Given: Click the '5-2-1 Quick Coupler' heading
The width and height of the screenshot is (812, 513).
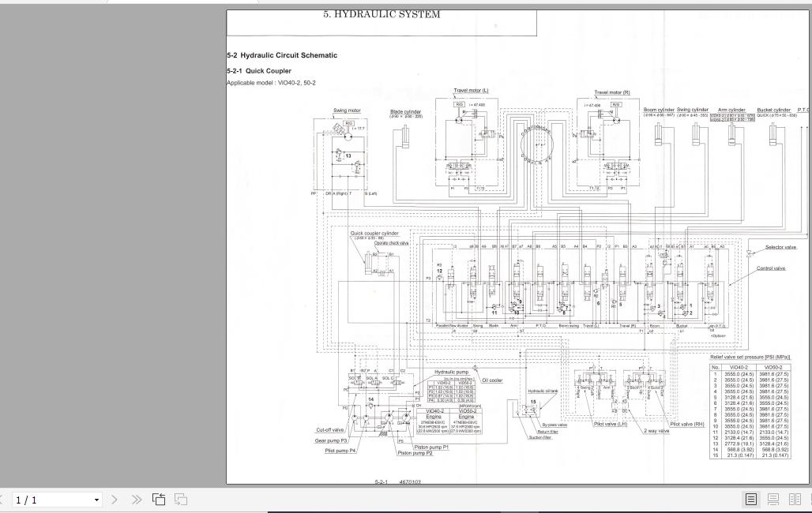Looking at the screenshot, I should (x=259, y=71).
